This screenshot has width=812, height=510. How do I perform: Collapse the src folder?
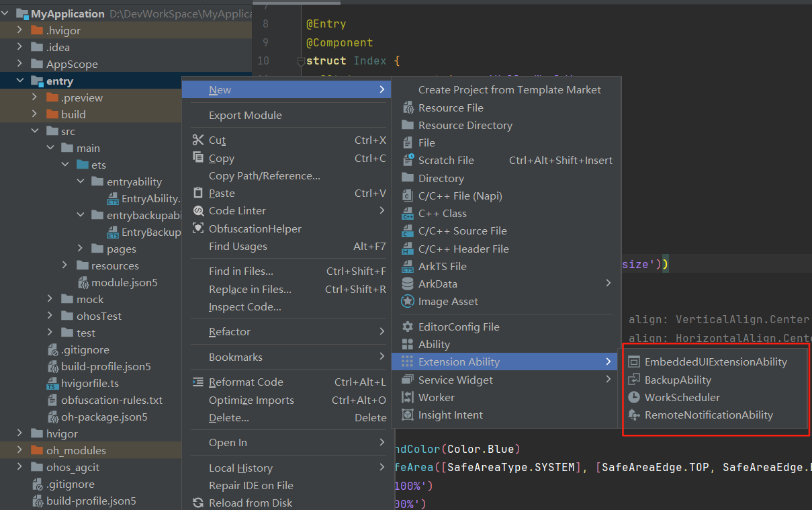[35, 131]
